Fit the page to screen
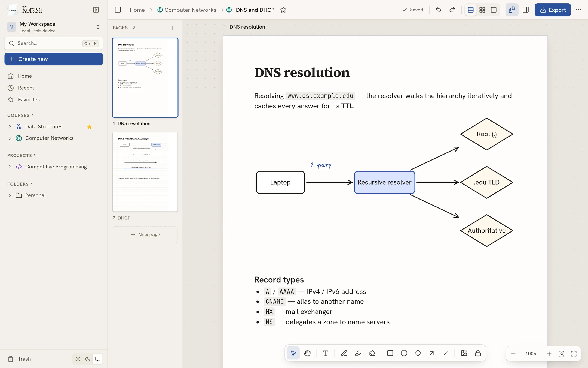The height and width of the screenshot is (368, 588). click(561, 354)
